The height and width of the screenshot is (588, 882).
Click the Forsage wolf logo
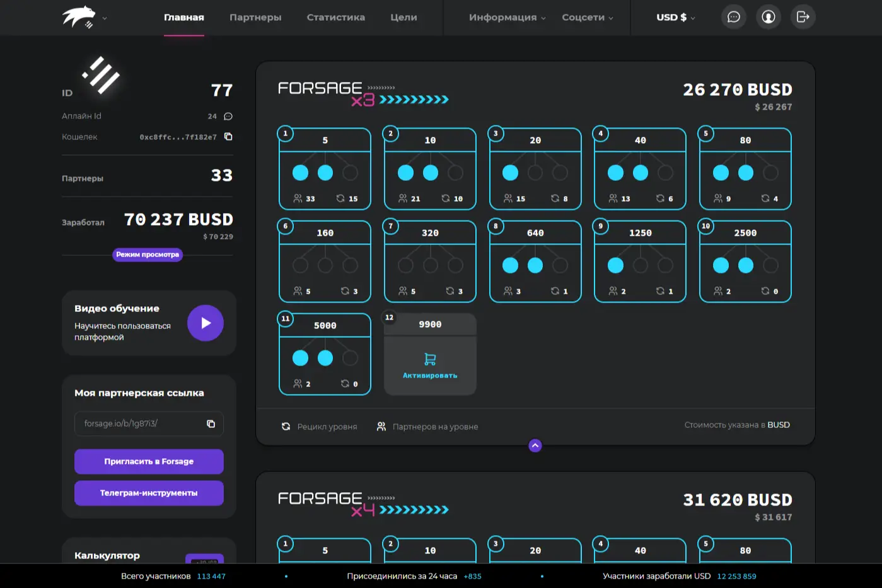[79, 17]
